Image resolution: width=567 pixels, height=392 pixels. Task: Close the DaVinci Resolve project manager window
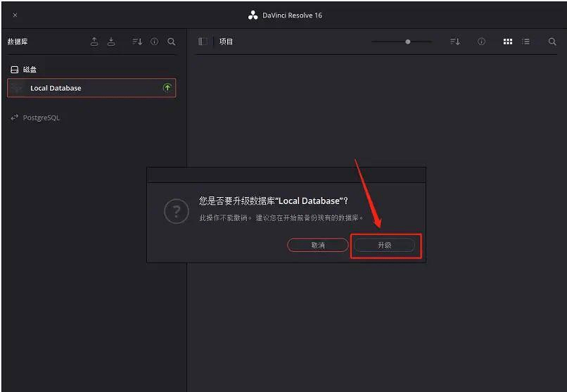coord(15,15)
